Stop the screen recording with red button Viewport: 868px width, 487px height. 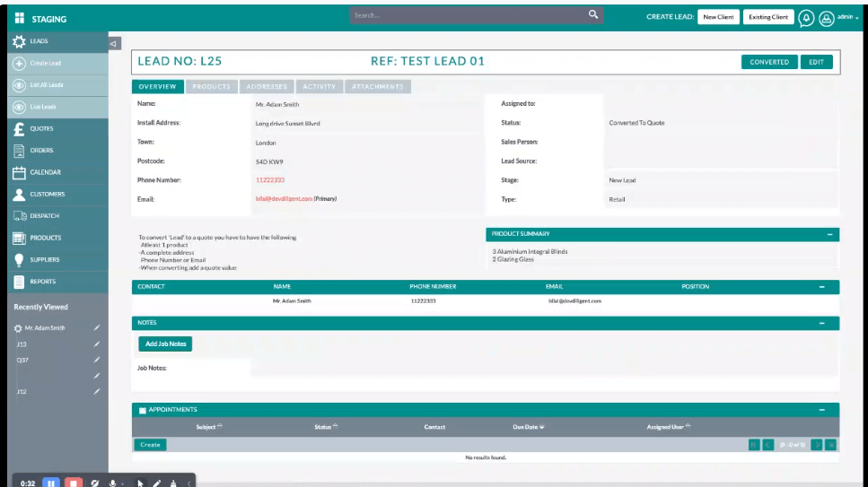(73, 483)
